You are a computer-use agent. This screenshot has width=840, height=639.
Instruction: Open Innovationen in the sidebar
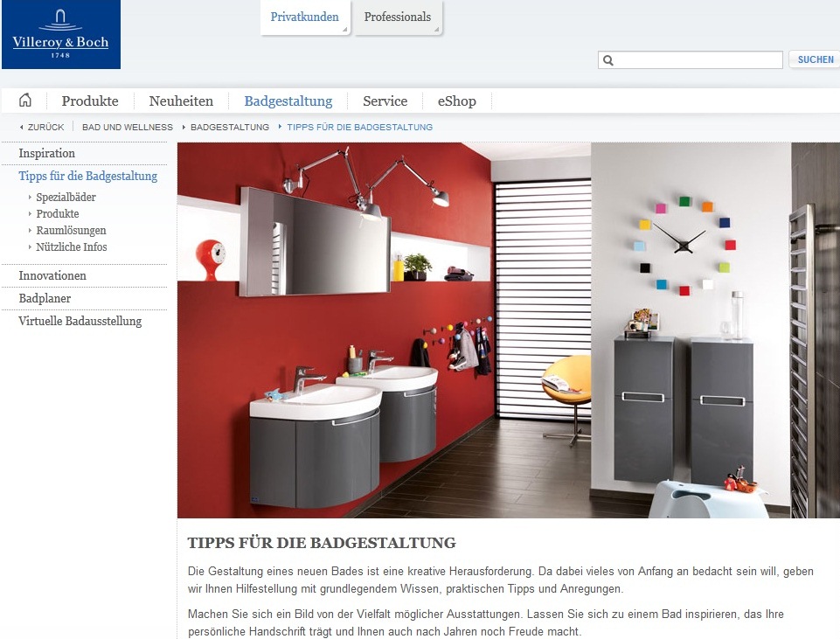click(52, 275)
